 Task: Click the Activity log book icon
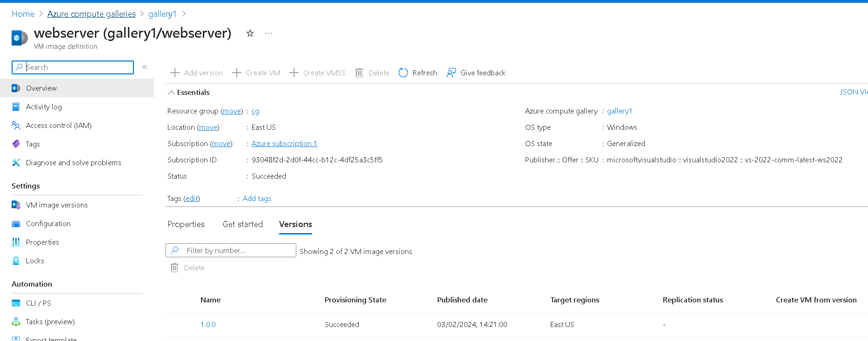[16, 107]
